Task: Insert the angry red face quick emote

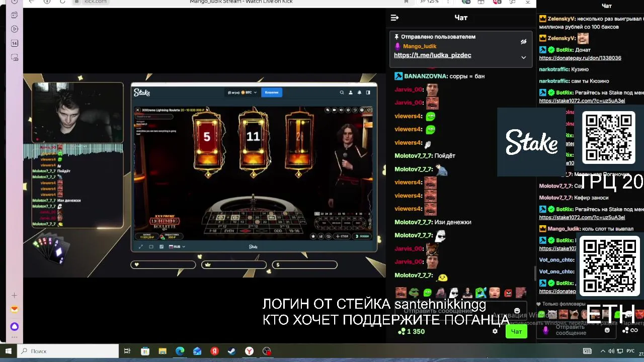Action: (x=508, y=293)
